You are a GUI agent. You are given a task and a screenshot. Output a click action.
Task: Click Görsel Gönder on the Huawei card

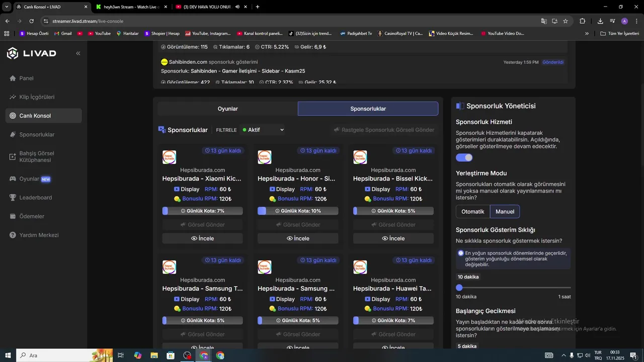[x=393, y=334]
